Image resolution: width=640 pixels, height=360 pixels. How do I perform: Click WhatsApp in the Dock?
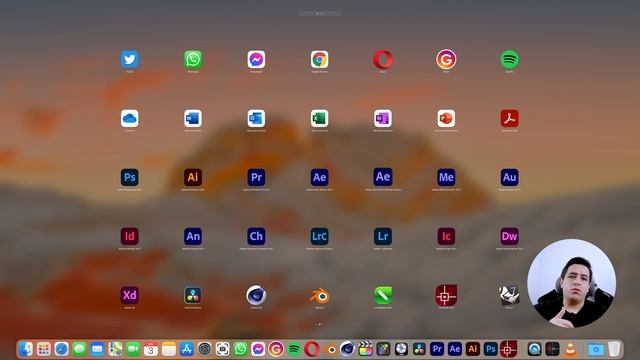tap(240, 349)
